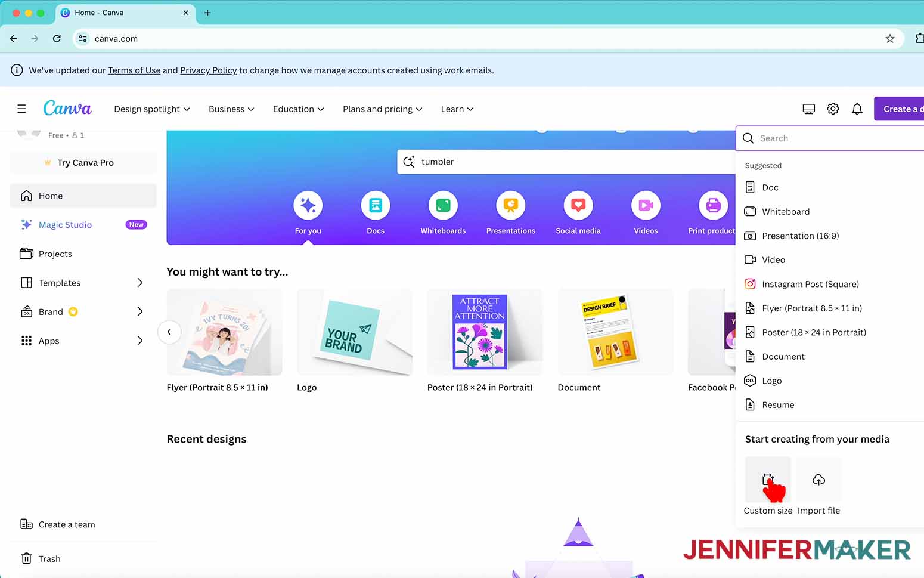The image size is (924, 578).
Task: Open Magic Studio from the sidebar
Action: point(83,225)
